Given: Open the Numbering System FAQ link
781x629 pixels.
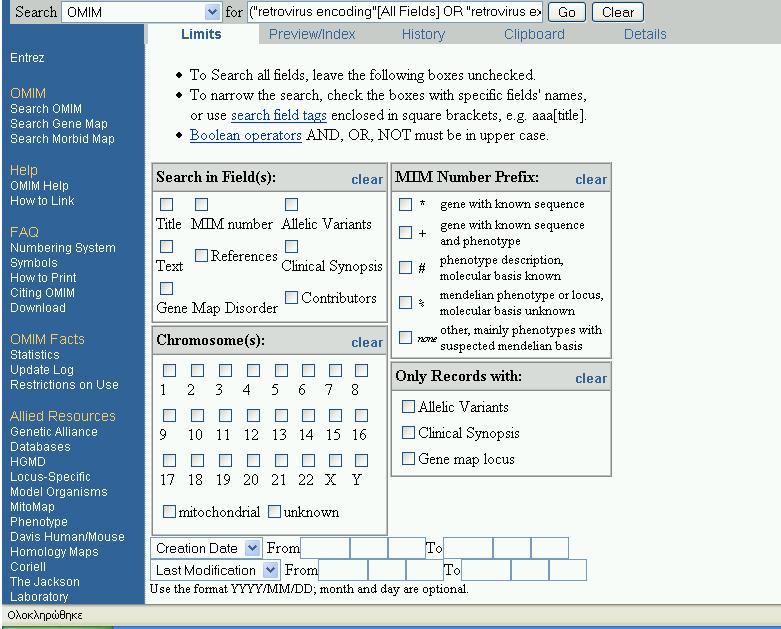Looking at the screenshot, I should 63,248.
